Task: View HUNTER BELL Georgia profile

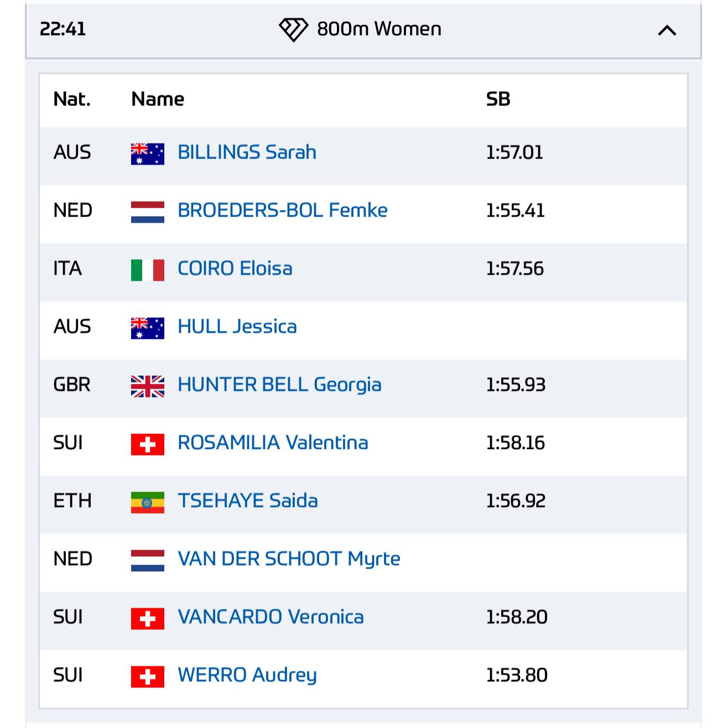Action: tap(279, 384)
